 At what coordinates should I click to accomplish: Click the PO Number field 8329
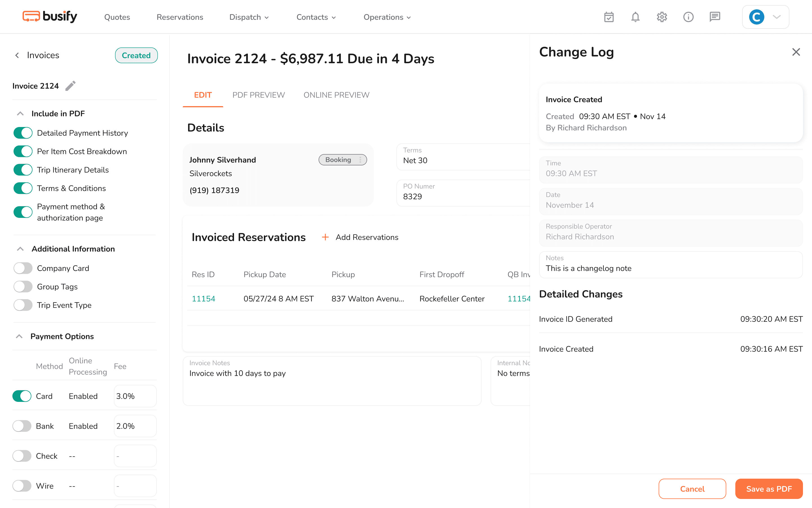click(463, 193)
